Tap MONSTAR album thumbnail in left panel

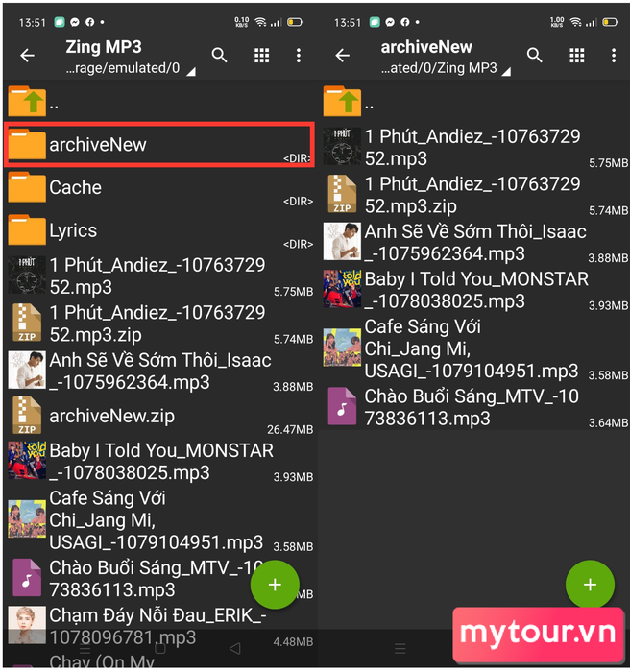point(27,460)
